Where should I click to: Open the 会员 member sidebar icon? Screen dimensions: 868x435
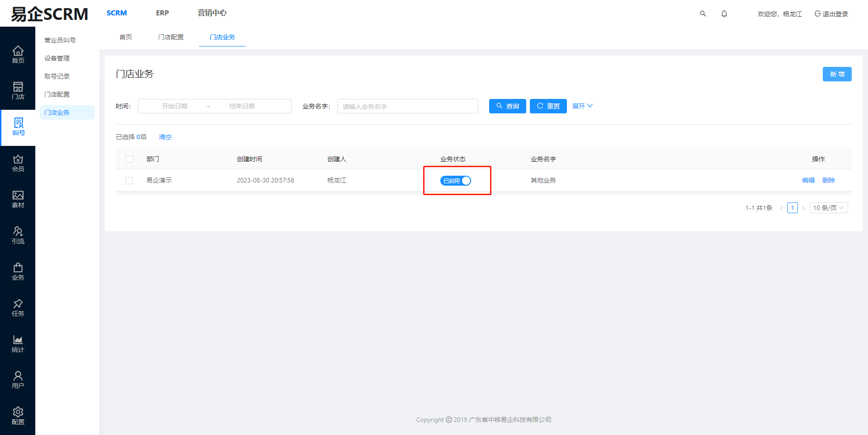click(x=18, y=163)
